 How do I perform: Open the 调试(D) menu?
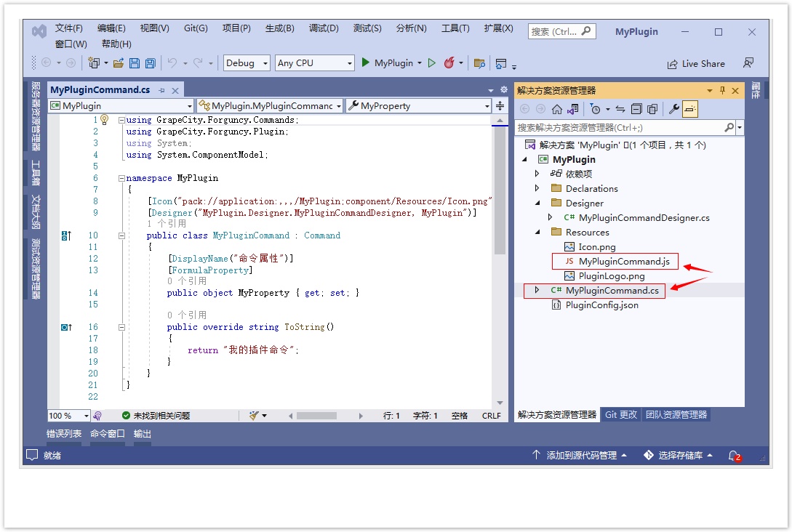click(324, 28)
